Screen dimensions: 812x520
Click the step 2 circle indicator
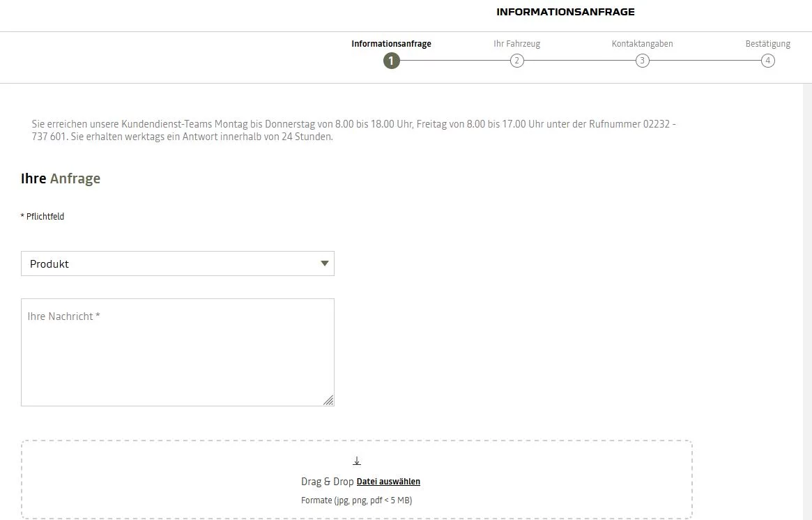click(x=516, y=61)
